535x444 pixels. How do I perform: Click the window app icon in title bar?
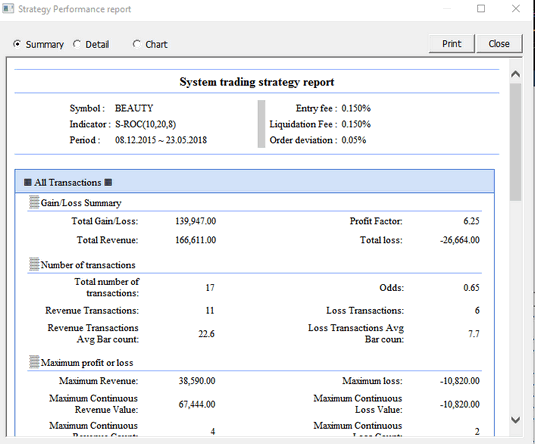(x=8, y=9)
